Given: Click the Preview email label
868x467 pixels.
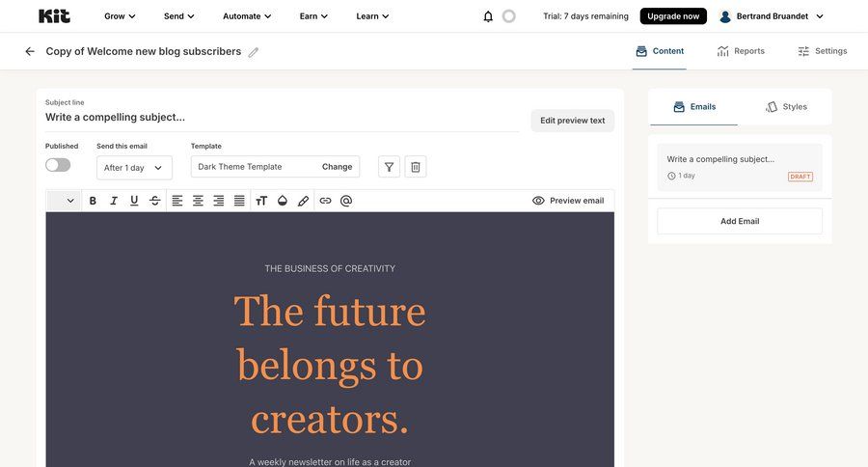Looking at the screenshot, I should click(577, 201).
